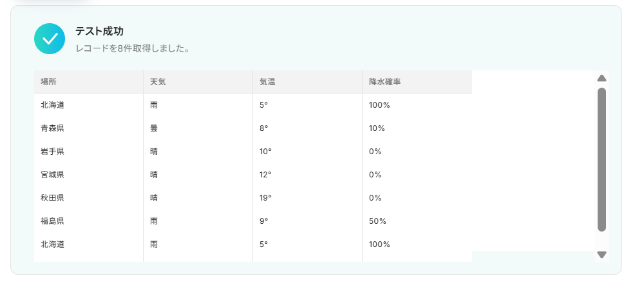
Task: Click the レコードを8件取得しました message
Action: pos(132,48)
